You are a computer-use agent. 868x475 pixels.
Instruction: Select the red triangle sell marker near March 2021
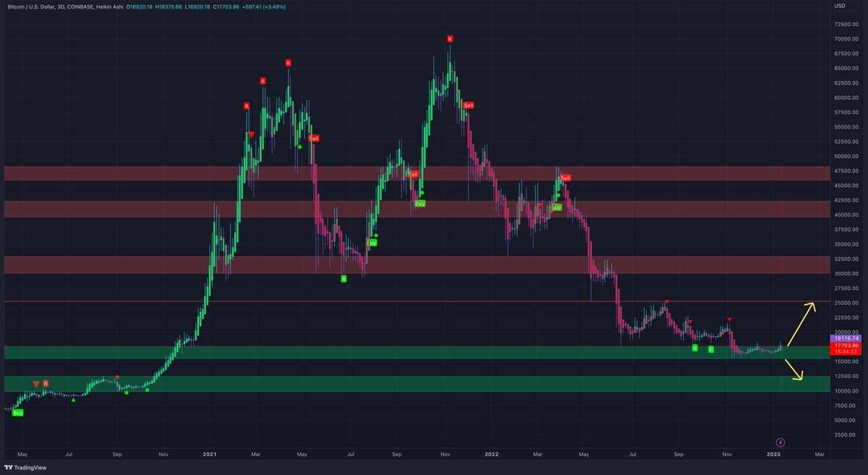coord(251,134)
